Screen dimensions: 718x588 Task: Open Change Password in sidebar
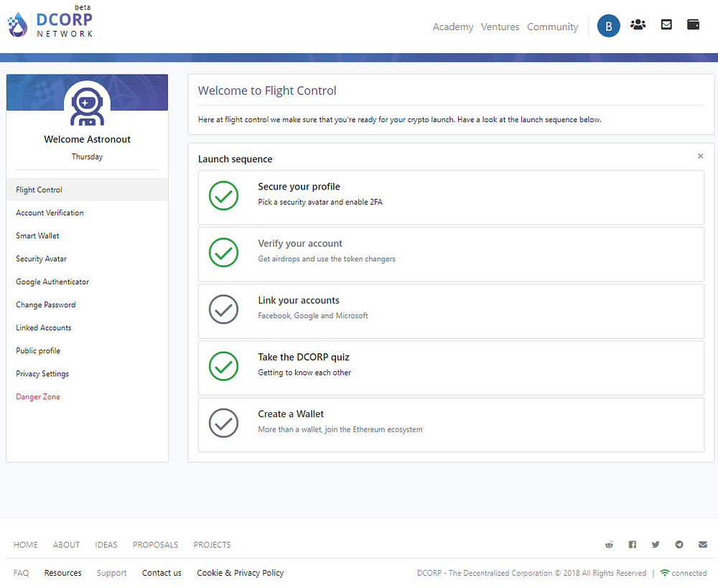coord(87,304)
